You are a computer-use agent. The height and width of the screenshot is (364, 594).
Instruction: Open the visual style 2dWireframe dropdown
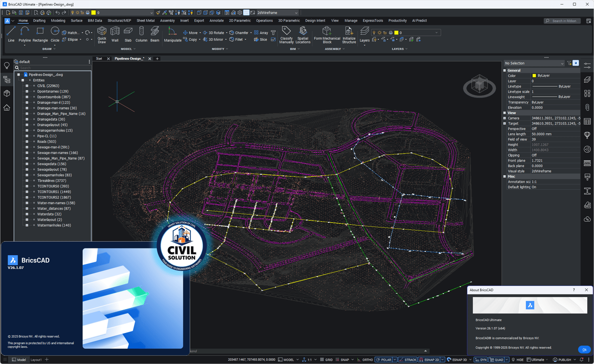(277, 13)
